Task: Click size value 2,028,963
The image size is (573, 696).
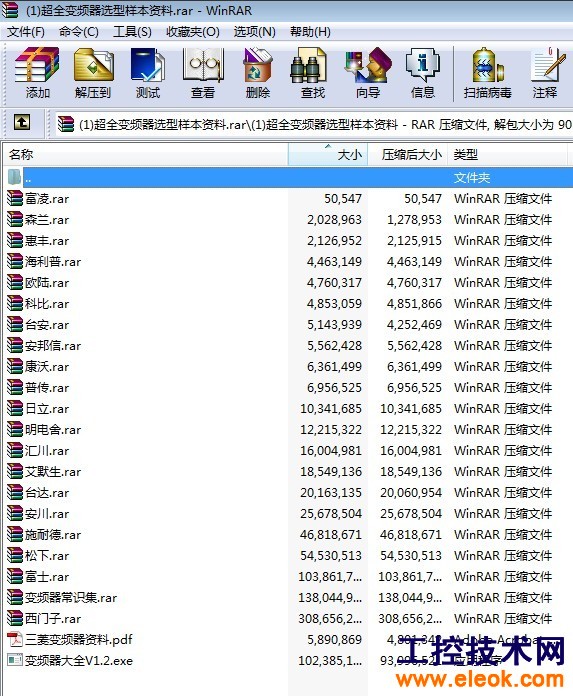Action: 334,220
